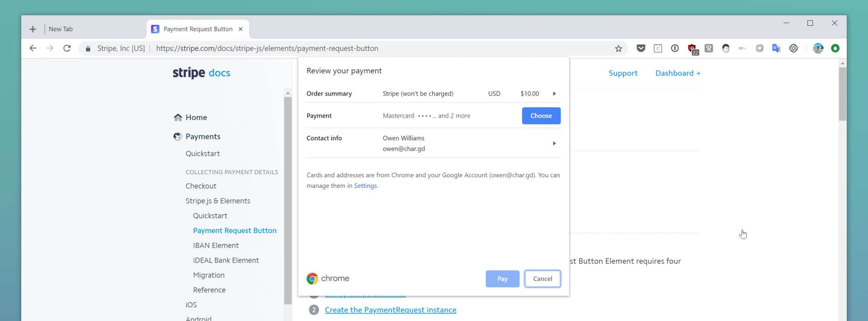Open Stripe.js & Elements section

(x=217, y=201)
